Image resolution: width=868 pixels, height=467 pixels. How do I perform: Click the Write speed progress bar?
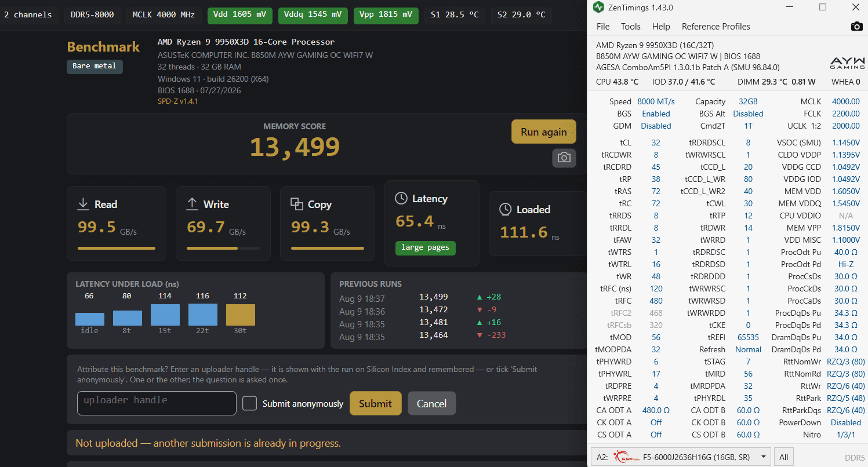click(x=223, y=248)
